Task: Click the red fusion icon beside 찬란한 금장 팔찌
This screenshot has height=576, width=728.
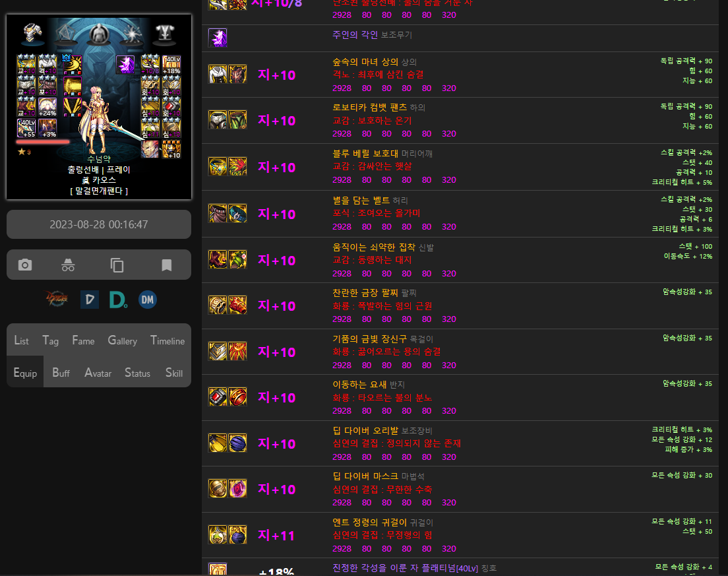Action: click(x=237, y=305)
